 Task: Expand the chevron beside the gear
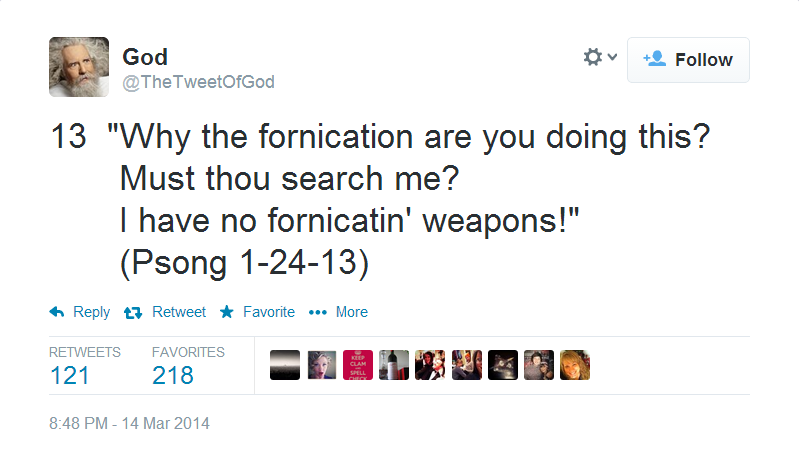click(612, 57)
